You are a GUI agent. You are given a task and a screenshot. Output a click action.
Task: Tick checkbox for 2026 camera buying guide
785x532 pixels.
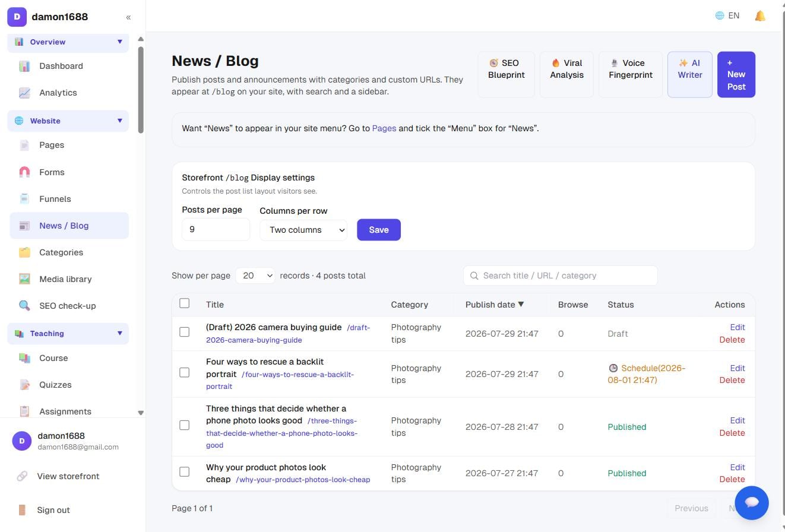pyautogui.click(x=185, y=332)
